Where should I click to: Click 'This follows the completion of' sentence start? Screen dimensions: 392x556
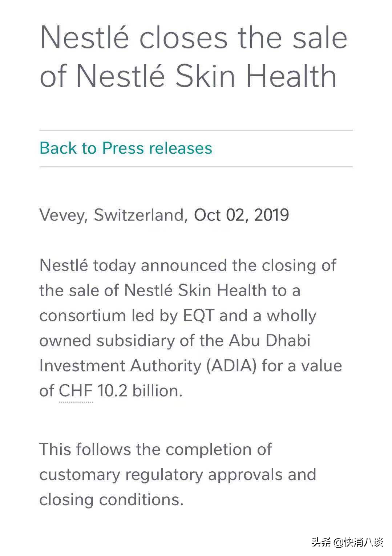click(x=155, y=450)
